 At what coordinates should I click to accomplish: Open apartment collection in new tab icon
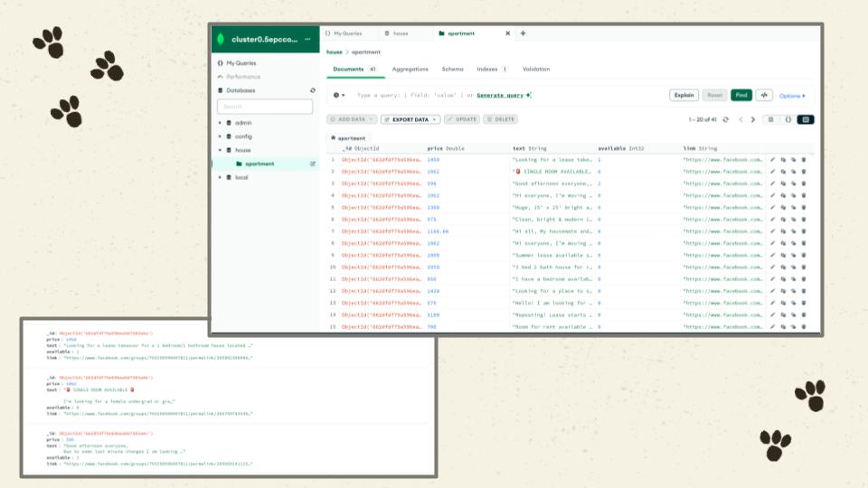pyautogui.click(x=313, y=164)
